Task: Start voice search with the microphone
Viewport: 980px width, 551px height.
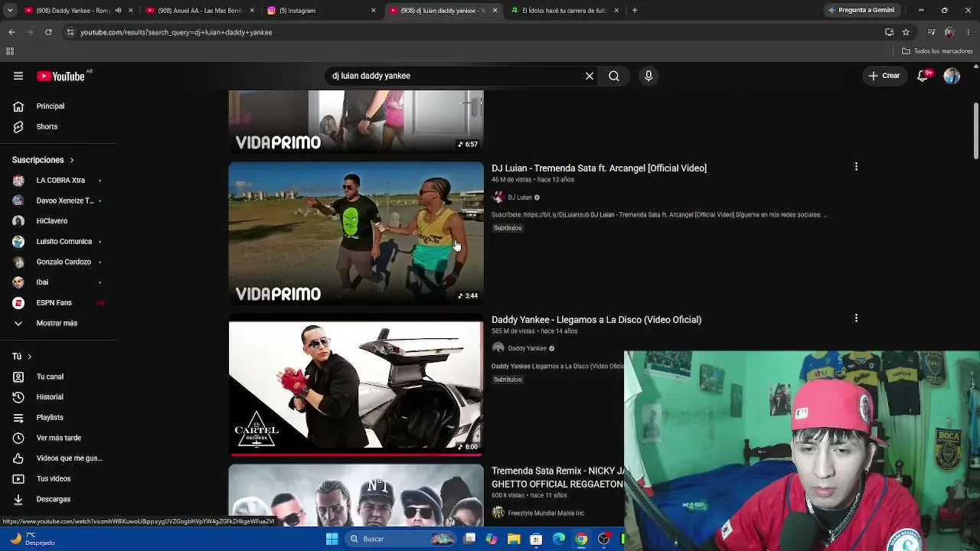Action: tap(648, 76)
